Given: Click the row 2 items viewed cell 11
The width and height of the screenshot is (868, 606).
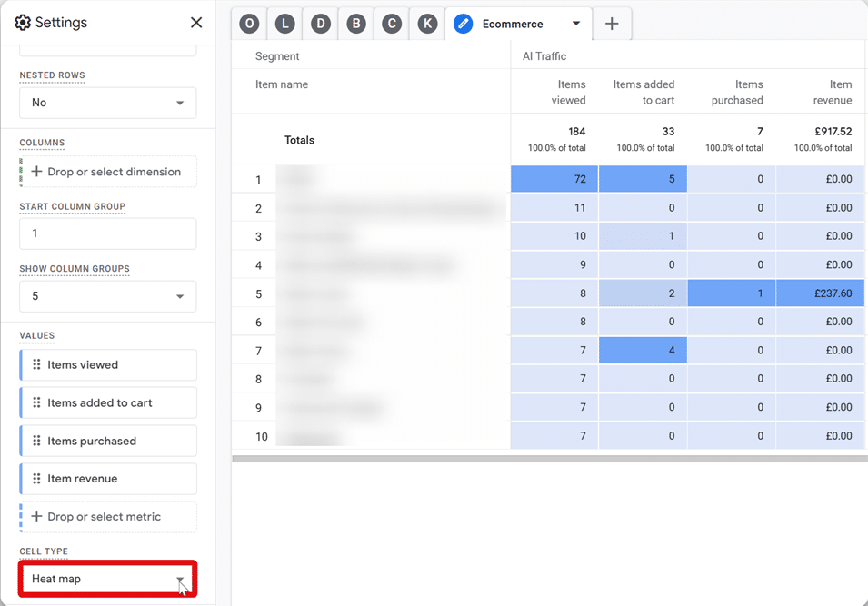Looking at the screenshot, I should click(554, 207).
